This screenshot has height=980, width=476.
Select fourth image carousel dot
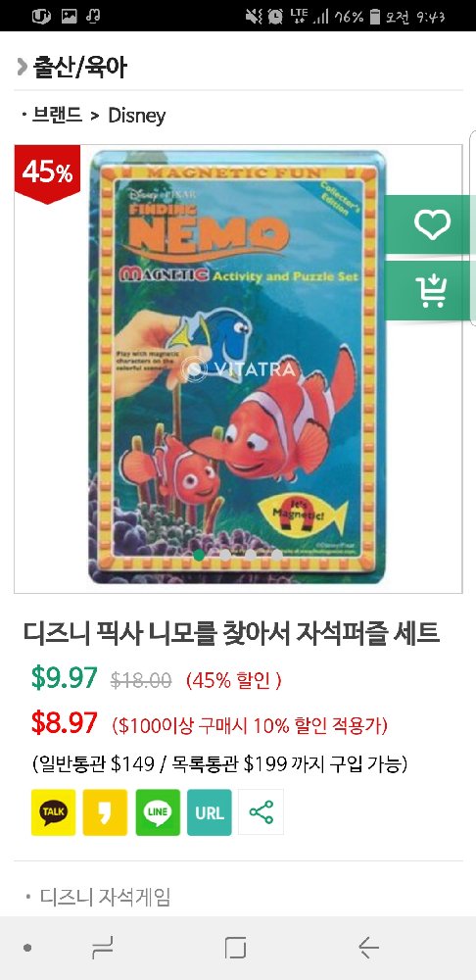(276, 554)
